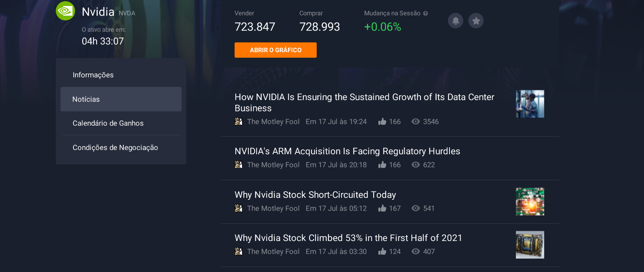Click date Em 17 Jul às 19:24
Viewport: 644px width, 272px height.
pos(336,122)
